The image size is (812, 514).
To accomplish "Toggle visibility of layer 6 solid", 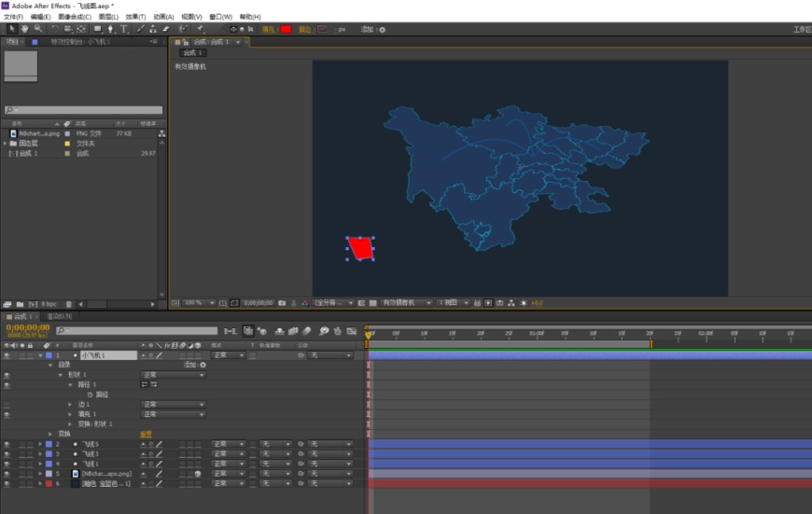I will (x=7, y=483).
